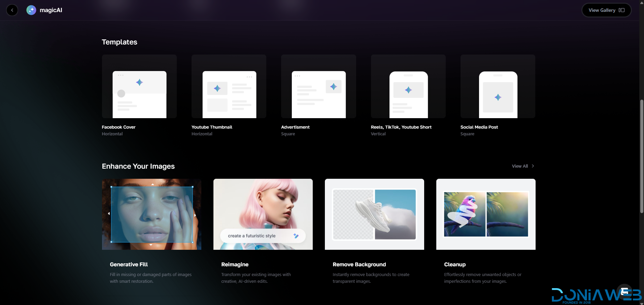
Task: Click the Generative Fill title
Action: (x=129, y=265)
